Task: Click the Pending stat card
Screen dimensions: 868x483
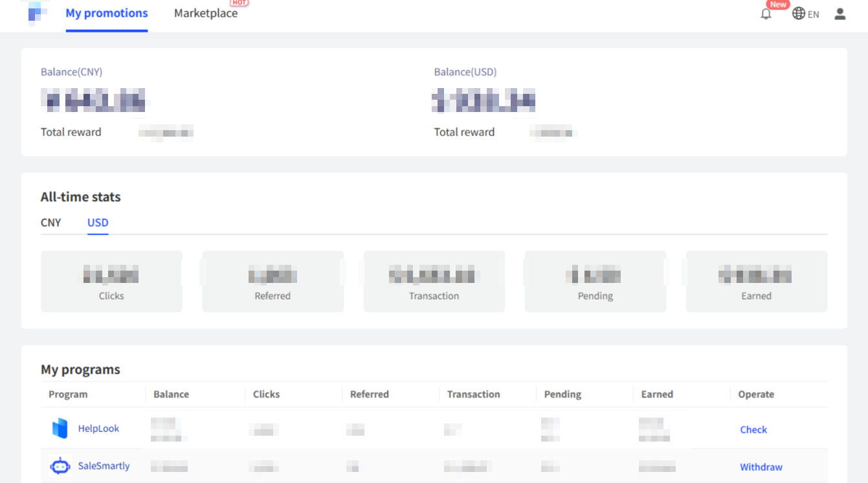Action: (x=595, y=282)
